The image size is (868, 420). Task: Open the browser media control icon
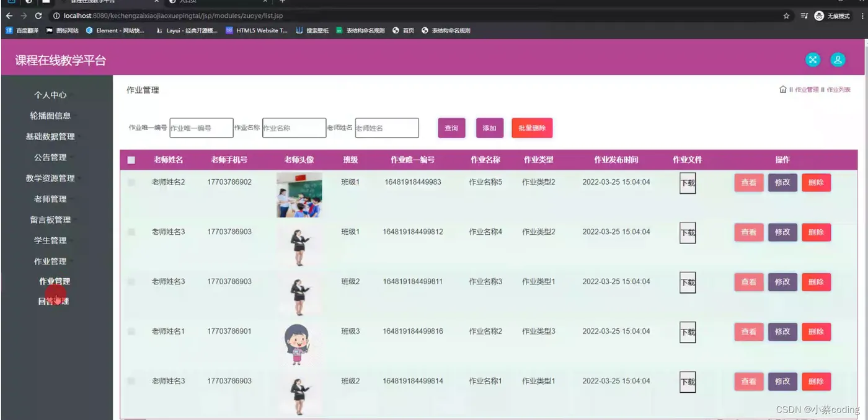coord(804,15)
